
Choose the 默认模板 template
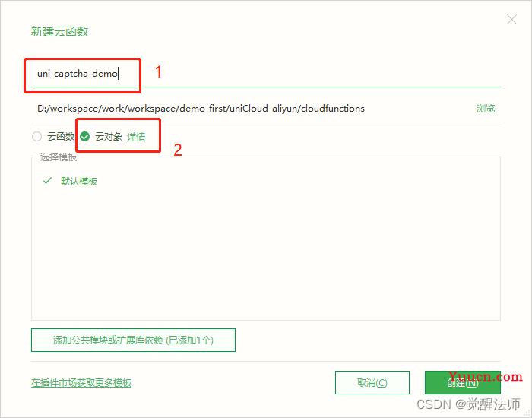pyautogui.click(x=79, y=181)
